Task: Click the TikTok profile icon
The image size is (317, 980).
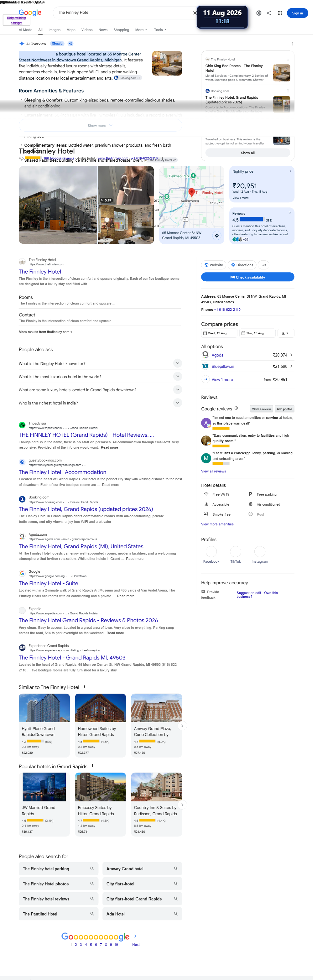Action: coord(236,551)
